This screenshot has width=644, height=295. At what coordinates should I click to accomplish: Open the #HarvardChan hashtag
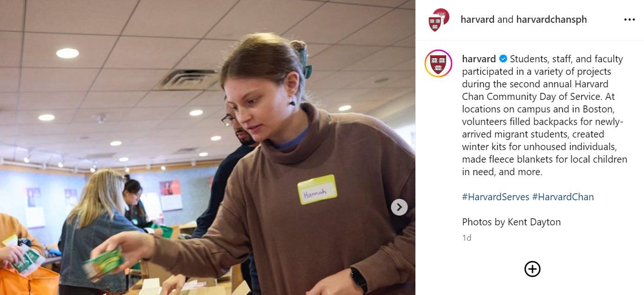point(563,197)
